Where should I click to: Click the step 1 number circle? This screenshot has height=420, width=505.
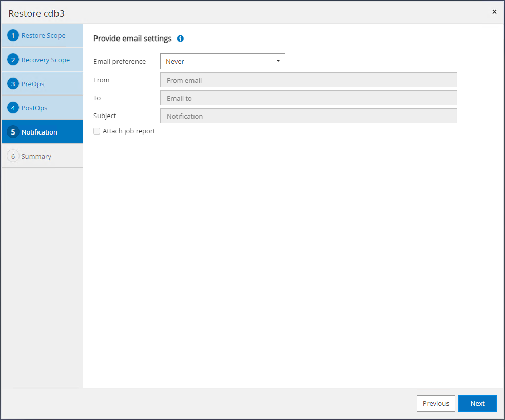(13, 36)
